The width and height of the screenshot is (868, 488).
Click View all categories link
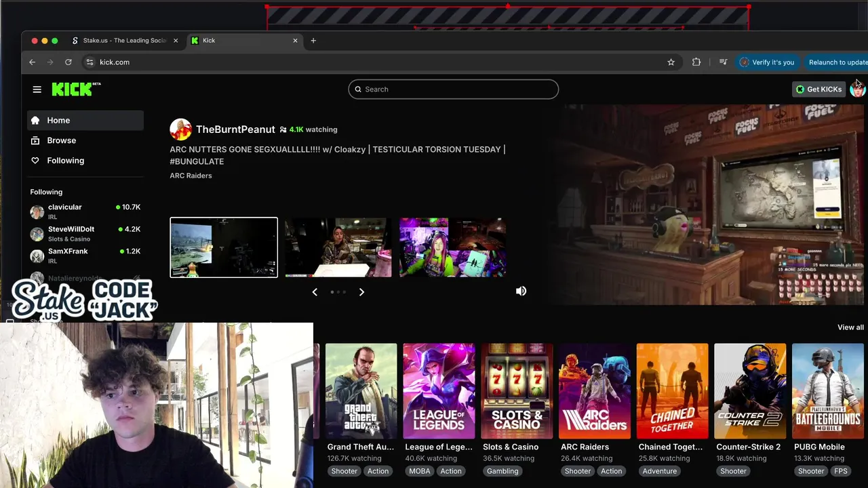coord(850,327)
